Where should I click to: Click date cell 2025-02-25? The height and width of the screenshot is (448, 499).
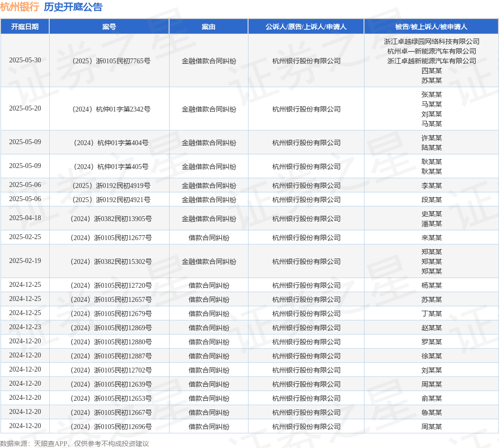(25, 237)
